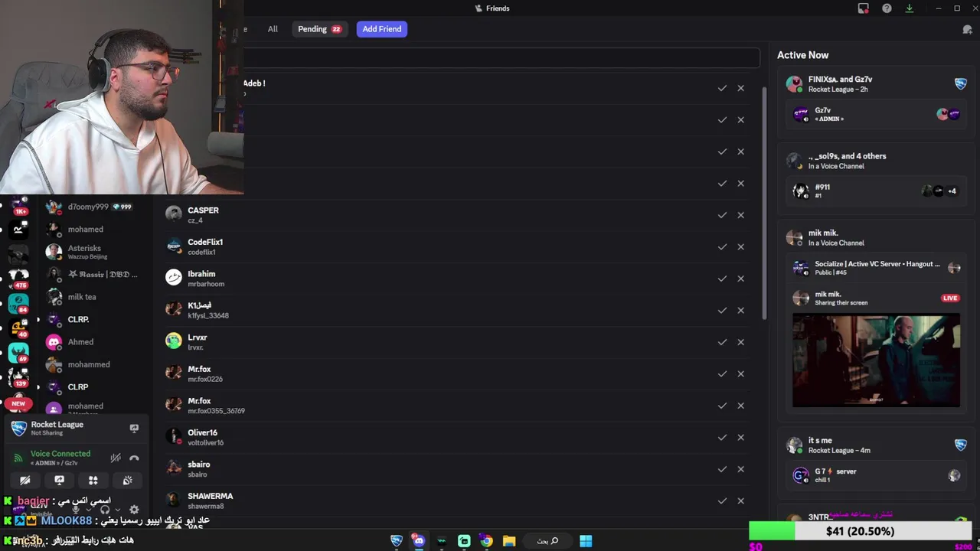Watch mik mik. live stream thumbnail

pyautogui.click(x=876, y=360)
